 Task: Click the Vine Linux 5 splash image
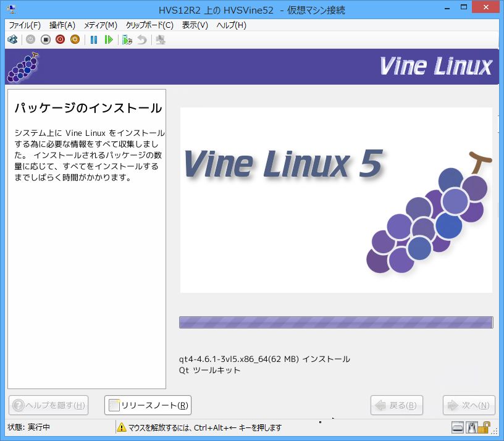click(x=336, y=200)
